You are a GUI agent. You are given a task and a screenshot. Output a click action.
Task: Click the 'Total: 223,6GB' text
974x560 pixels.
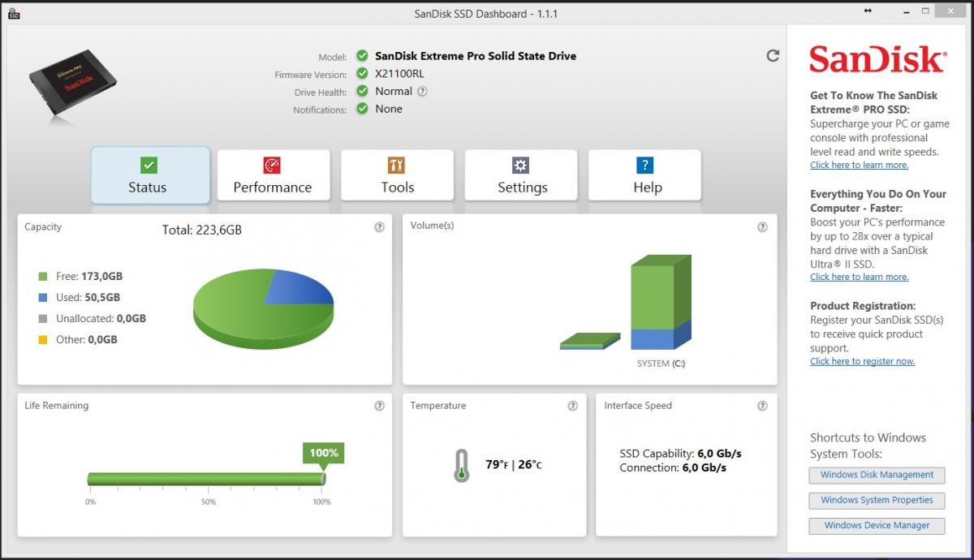point(202,230)
